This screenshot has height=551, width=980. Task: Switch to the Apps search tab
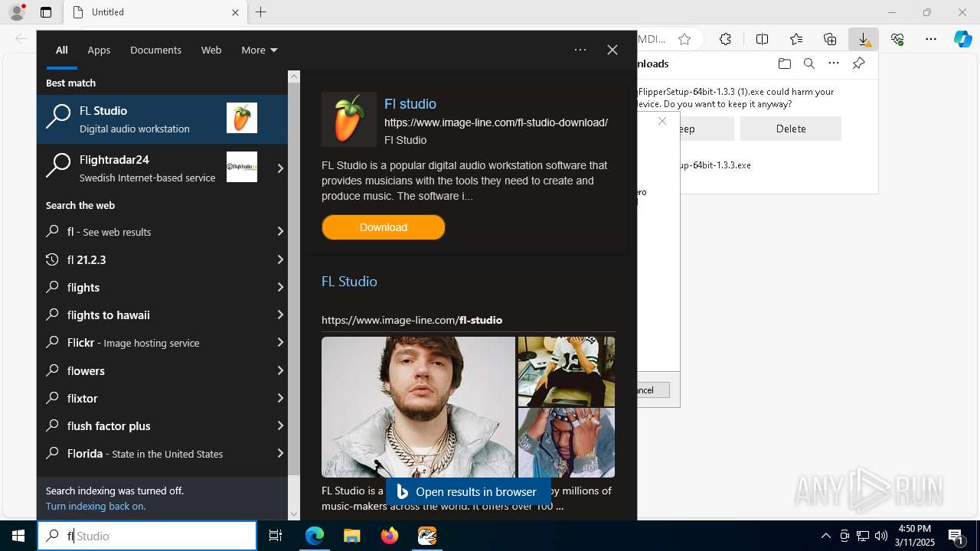(x=99, y=50)
